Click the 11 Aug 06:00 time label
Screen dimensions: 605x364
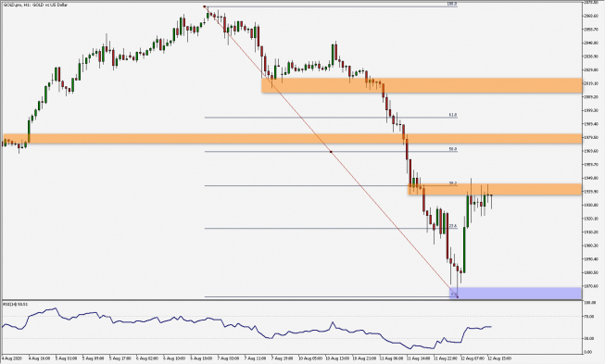pos(391,358)
